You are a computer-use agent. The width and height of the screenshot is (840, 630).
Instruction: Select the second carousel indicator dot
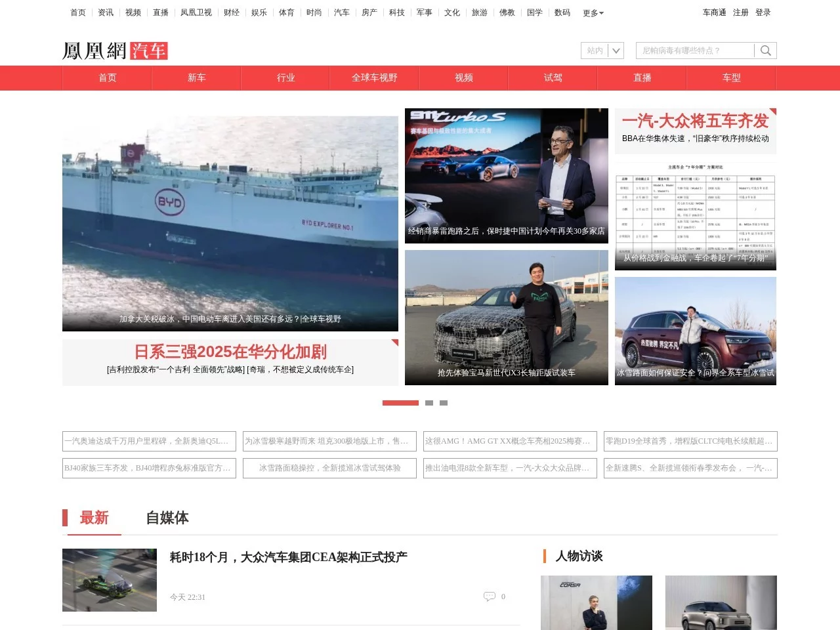(x=430, y=402)
